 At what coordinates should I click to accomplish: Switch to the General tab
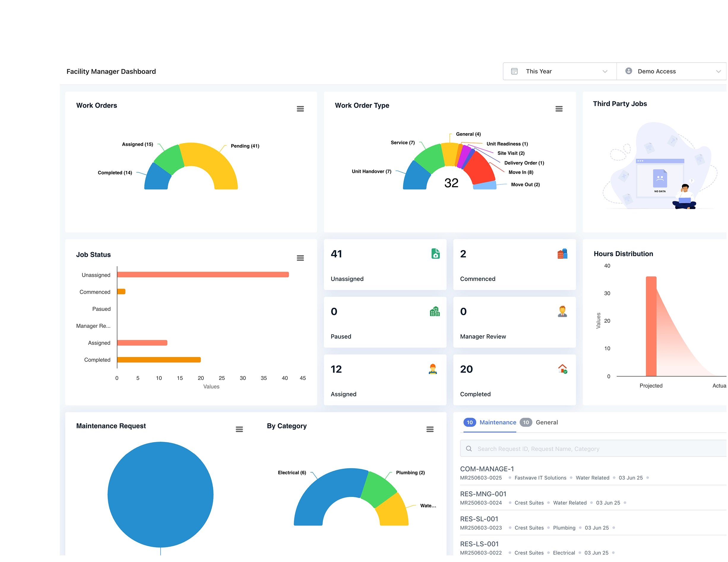point(546,422)
